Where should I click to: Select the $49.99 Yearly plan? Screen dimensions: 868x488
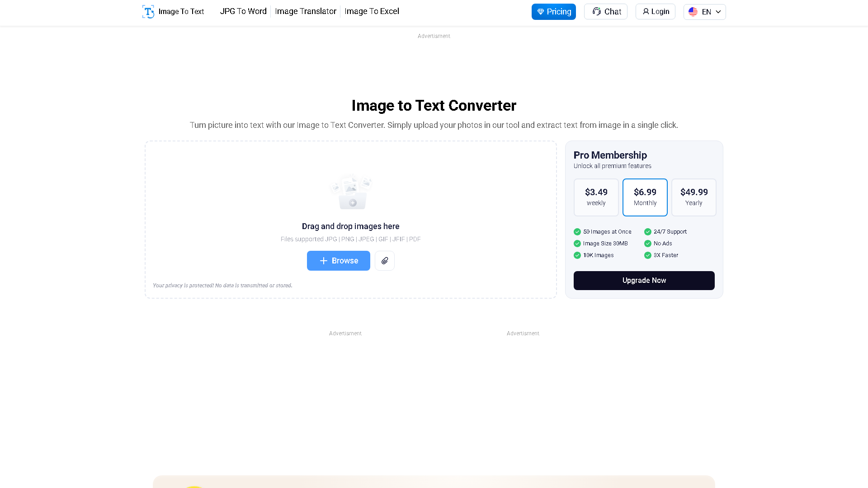pyautogui.click(x=694, y=197)
